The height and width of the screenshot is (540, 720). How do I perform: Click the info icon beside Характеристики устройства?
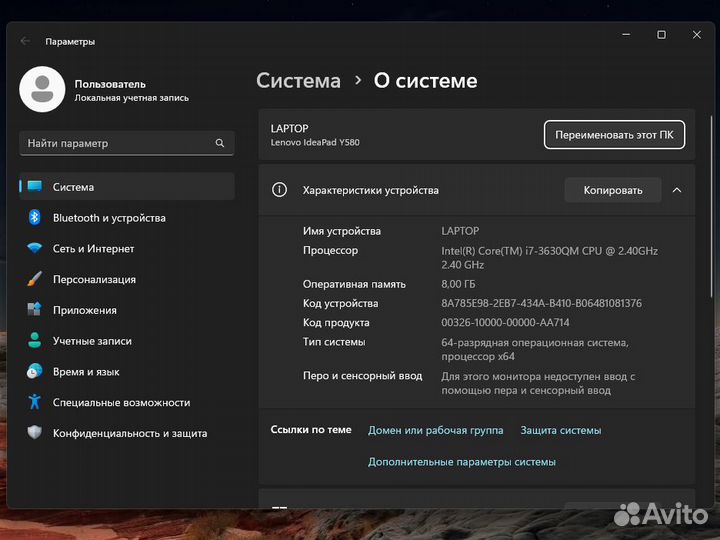coord(279,190)
